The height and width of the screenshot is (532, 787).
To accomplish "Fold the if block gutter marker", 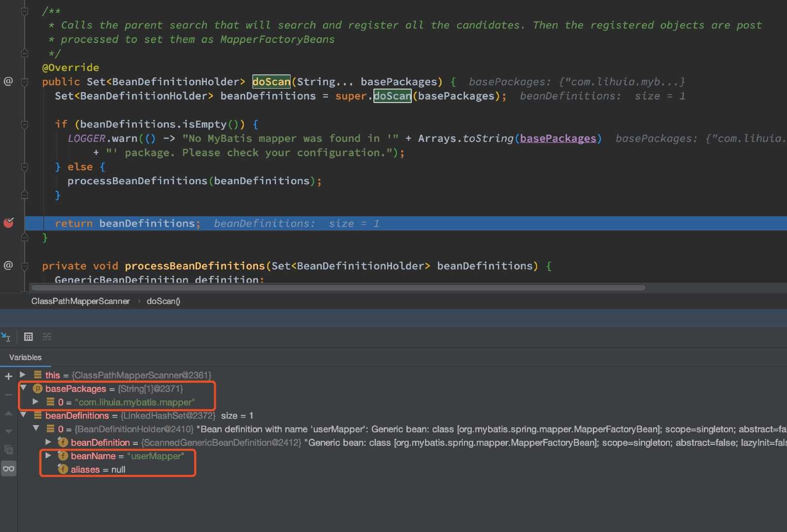I will 25,125.
